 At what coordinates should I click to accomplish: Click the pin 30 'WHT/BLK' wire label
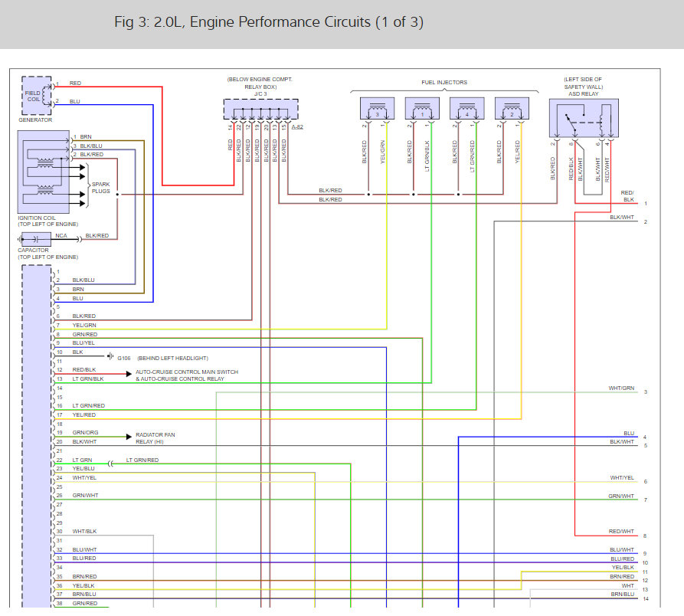tap(84, 532)
